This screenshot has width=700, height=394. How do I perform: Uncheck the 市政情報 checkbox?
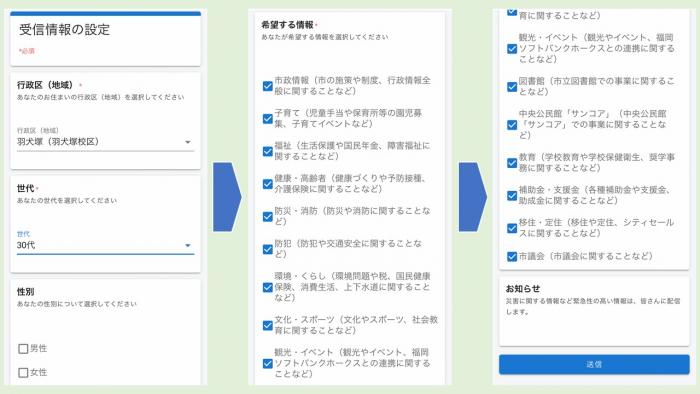tap(267, 86)
